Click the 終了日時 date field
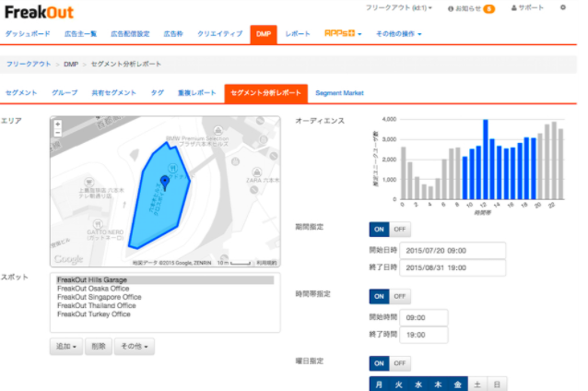This screenshot has height=391, width=588. pos(453,268)
